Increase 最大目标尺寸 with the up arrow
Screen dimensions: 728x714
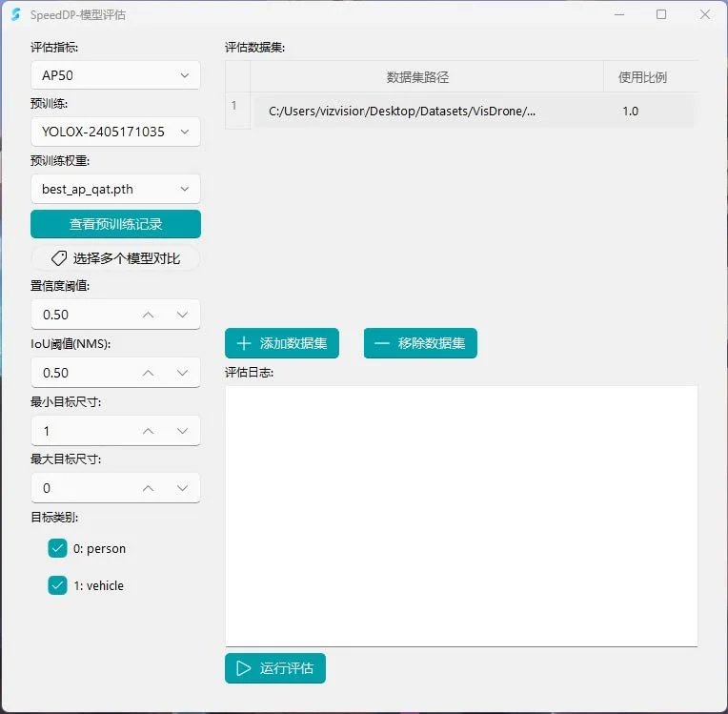(148, 488)
